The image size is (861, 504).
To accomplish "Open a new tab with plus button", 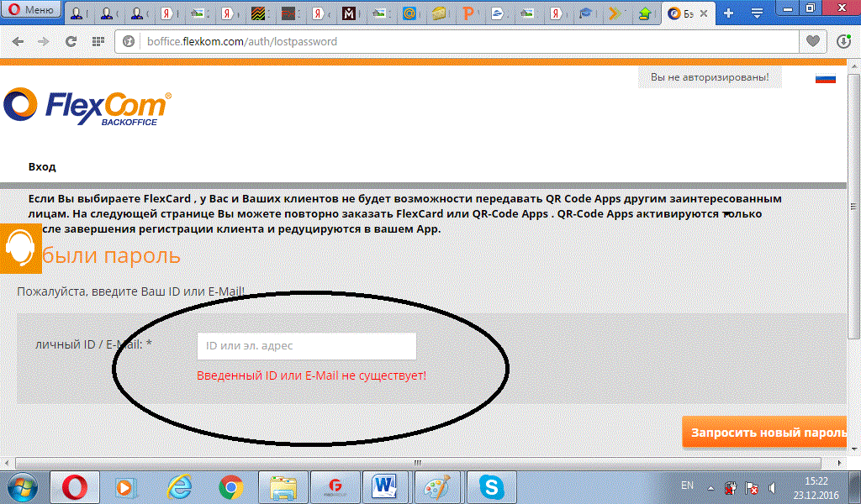I will [729, 13].
